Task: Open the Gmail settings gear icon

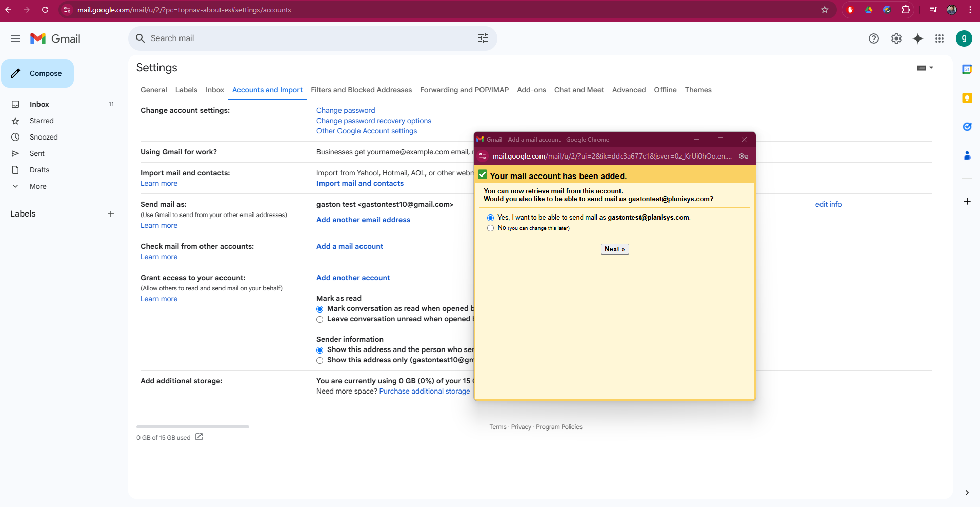Action: [x=896, y=38]
